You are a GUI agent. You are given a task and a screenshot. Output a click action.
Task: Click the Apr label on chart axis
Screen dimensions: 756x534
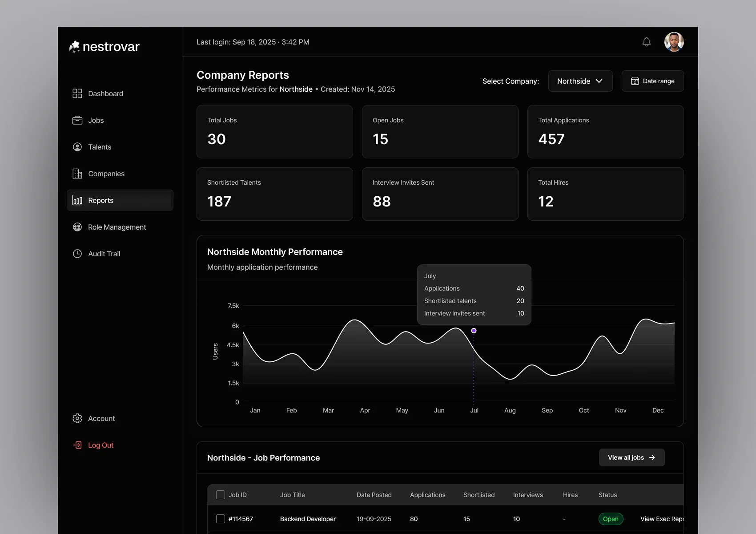click(x=365, y=410)
